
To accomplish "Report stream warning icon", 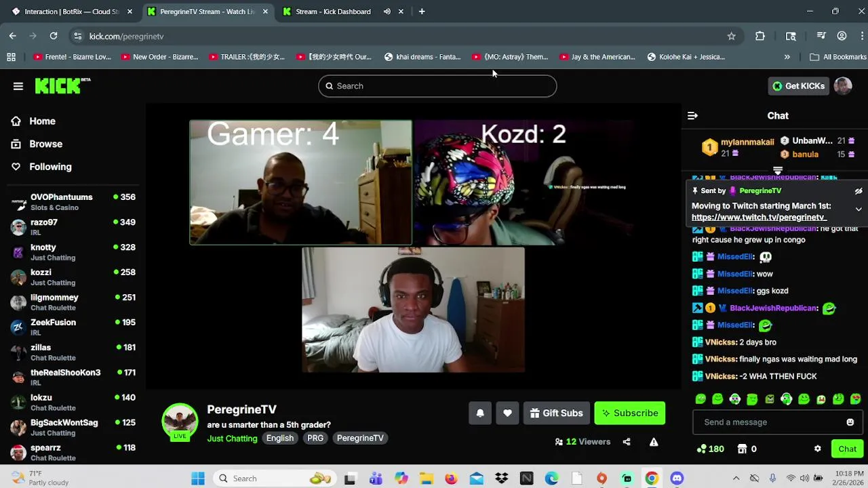I will tap(654, 442).
